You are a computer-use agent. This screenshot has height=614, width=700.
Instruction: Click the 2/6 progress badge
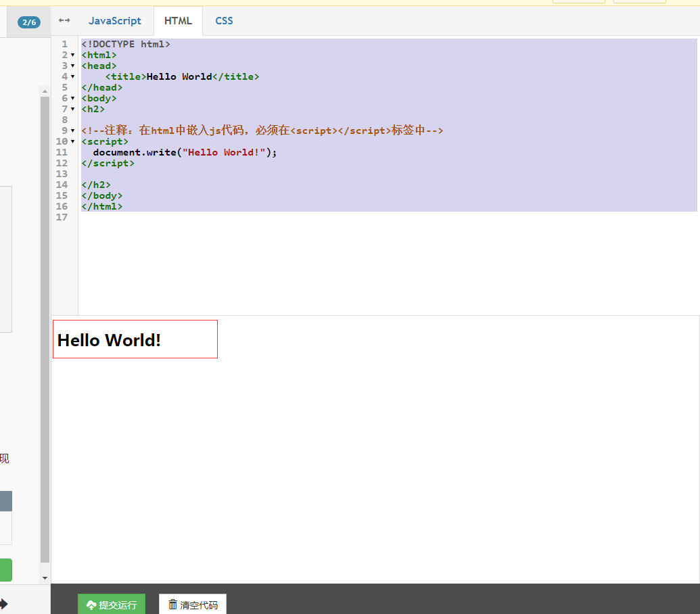click(x=29, y=22)
